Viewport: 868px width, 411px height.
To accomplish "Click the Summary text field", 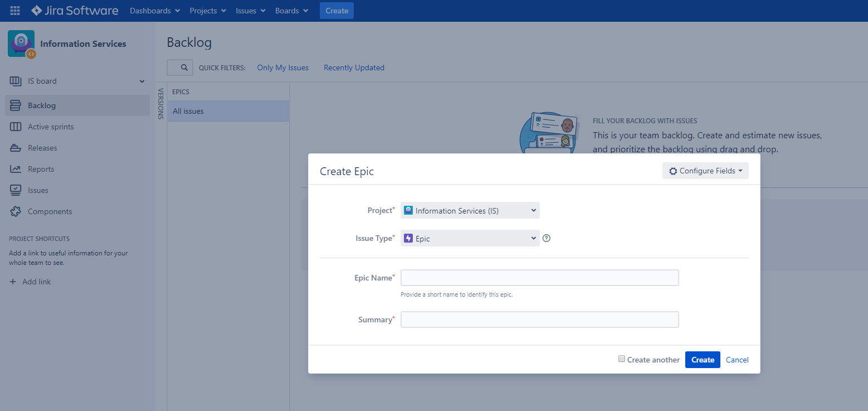I will pos(540,320).
